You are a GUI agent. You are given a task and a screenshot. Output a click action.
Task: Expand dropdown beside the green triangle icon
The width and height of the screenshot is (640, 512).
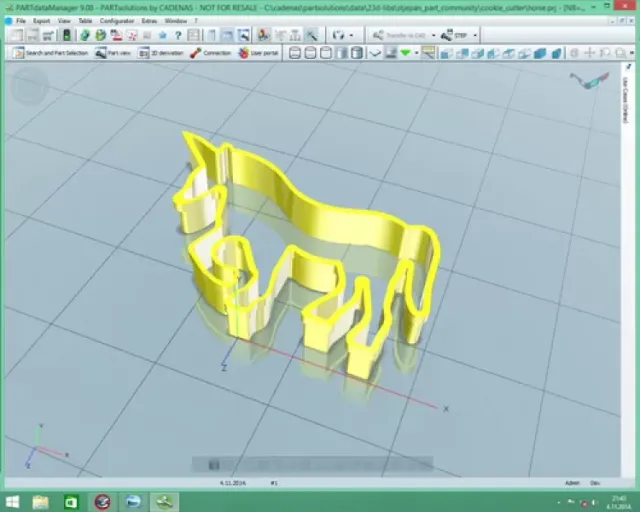416,53
